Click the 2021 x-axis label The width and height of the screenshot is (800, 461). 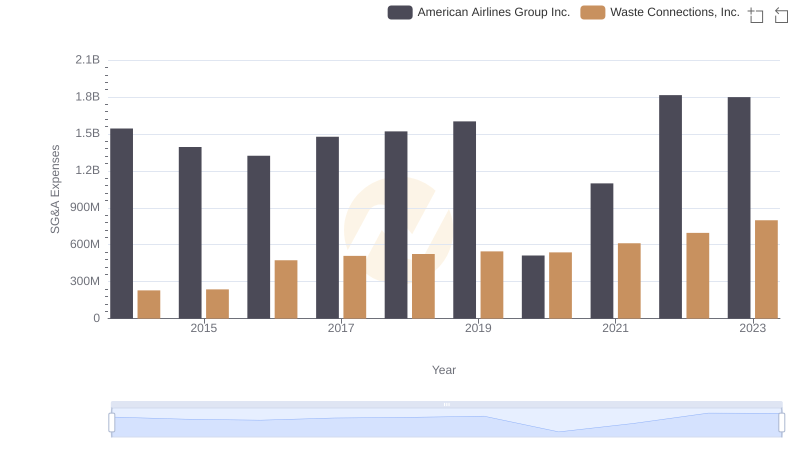click(615, 328)
